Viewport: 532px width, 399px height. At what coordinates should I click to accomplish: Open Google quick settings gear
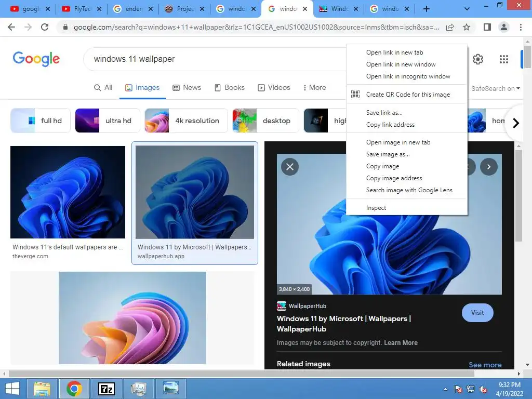pos(478,59)
